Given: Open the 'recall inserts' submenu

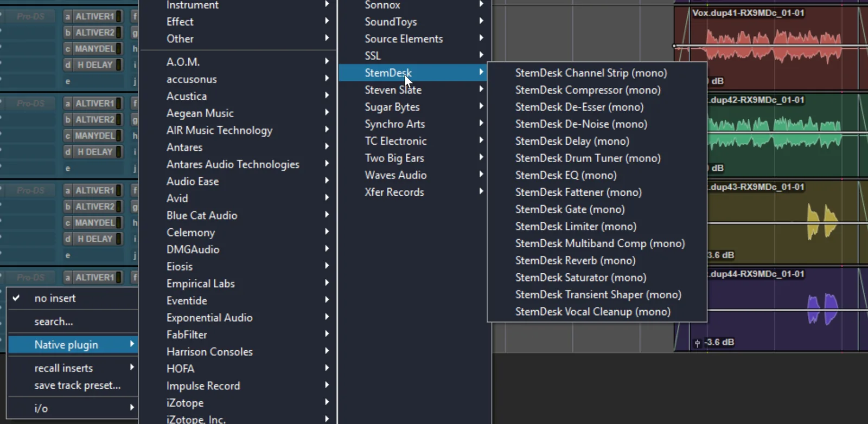Looking at the screenshot, I should pos(73,368).
